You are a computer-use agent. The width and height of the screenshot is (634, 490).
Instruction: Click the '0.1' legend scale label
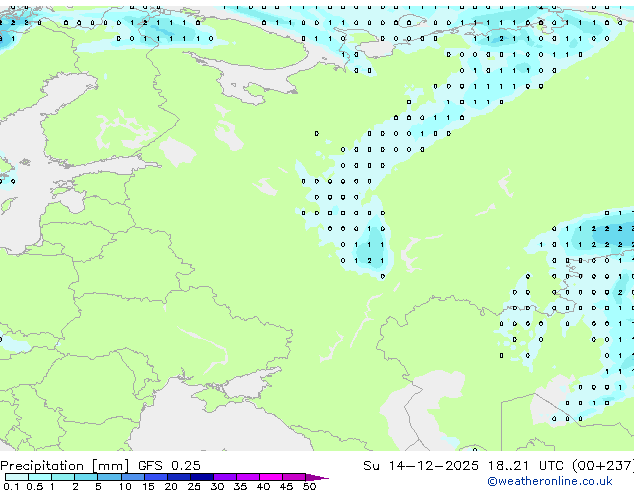(x=11, y=486)
